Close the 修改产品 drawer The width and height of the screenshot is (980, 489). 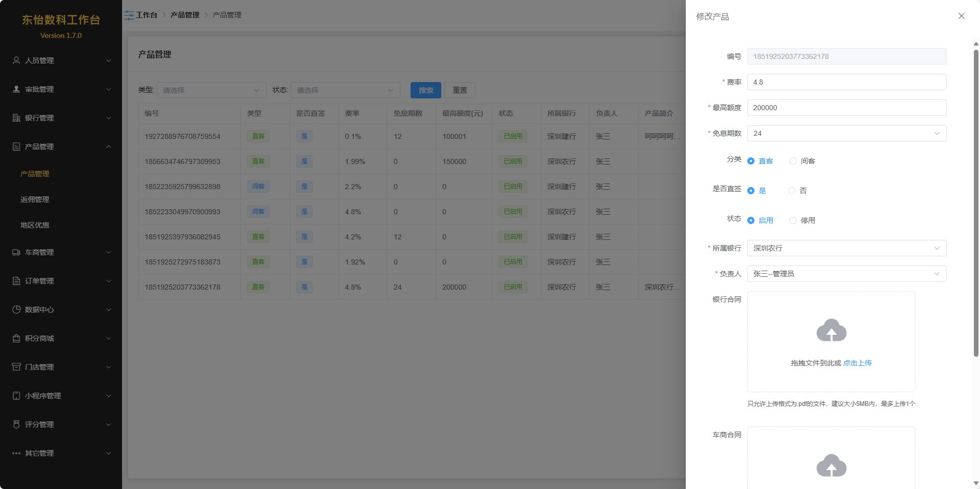(961, 16)
